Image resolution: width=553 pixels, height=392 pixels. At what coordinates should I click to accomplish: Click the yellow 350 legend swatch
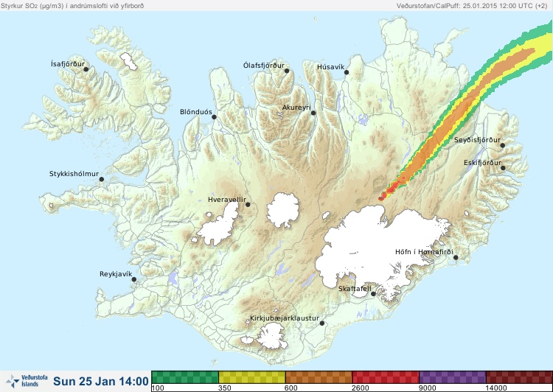click(252, 377)
